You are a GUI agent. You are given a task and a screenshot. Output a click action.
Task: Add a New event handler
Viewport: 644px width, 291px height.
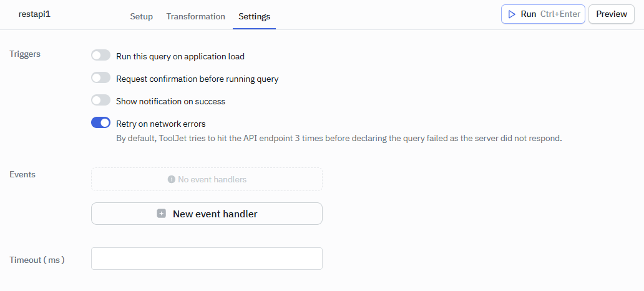207,214
